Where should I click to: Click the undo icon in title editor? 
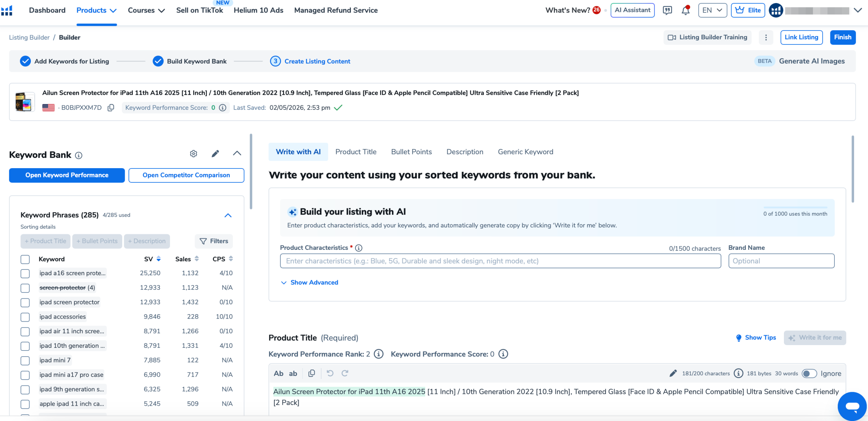330,373
